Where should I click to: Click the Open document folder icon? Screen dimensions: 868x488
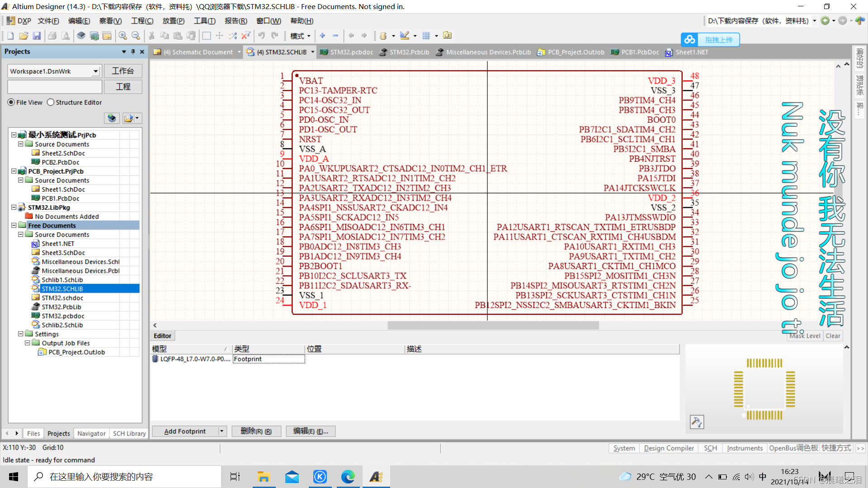24,36
